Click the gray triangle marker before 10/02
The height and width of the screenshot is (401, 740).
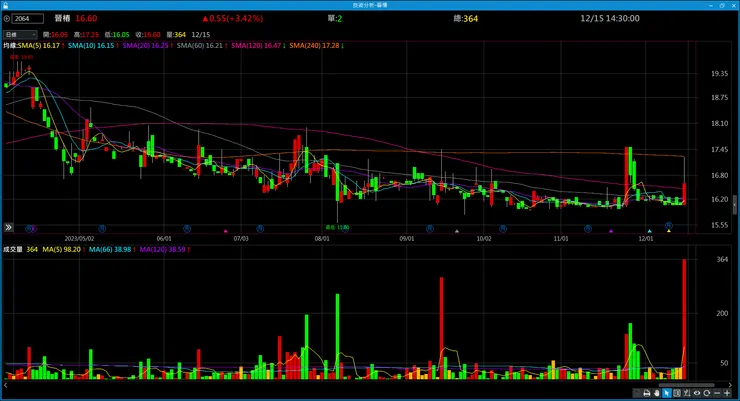click(457, 231)
